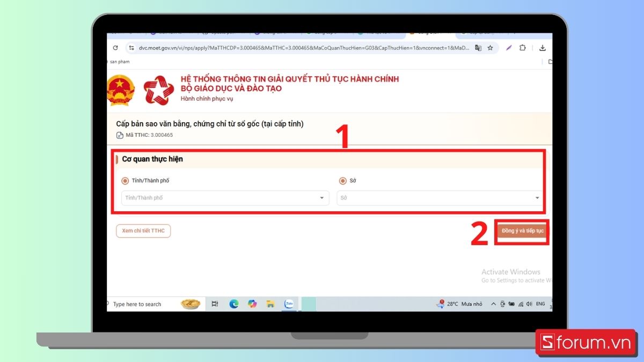Click the speaker volume tray icon
The image size is (644, 362).
(x=529, y=304)
